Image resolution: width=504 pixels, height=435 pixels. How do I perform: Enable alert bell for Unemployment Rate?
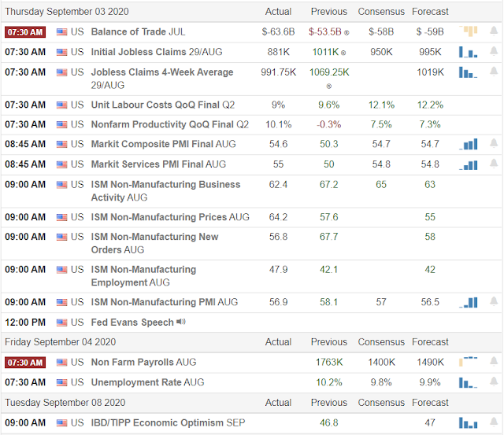[494, 382]
